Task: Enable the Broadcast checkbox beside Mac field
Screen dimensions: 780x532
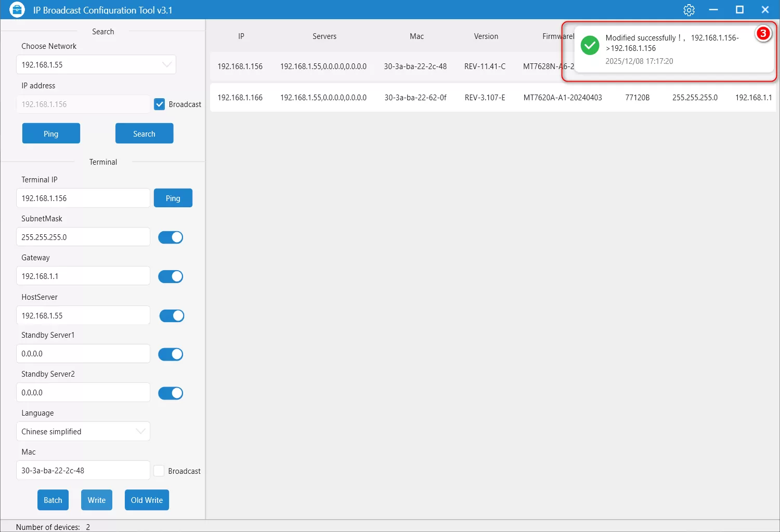Action: click(159, 471)
